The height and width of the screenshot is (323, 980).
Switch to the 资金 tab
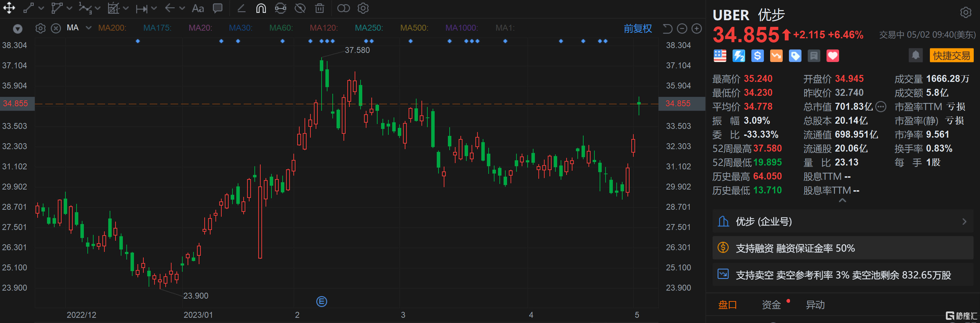(771, 305)
